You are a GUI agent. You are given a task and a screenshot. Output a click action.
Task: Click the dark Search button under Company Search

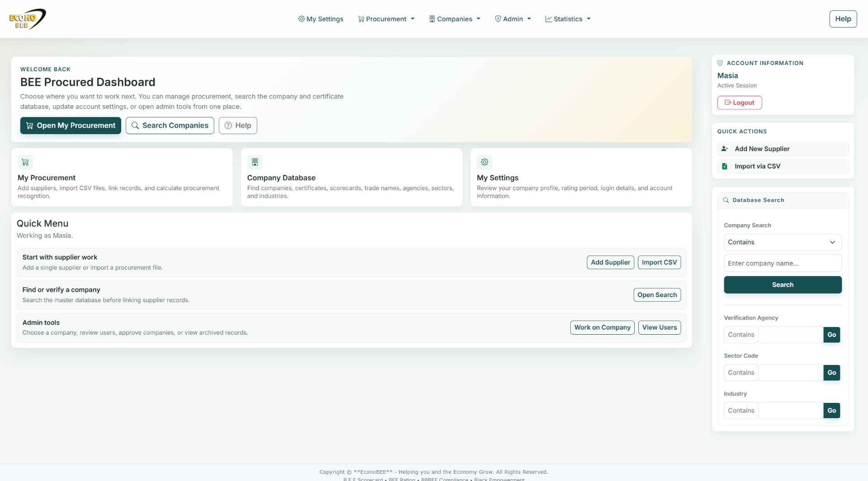pos(783,285)
